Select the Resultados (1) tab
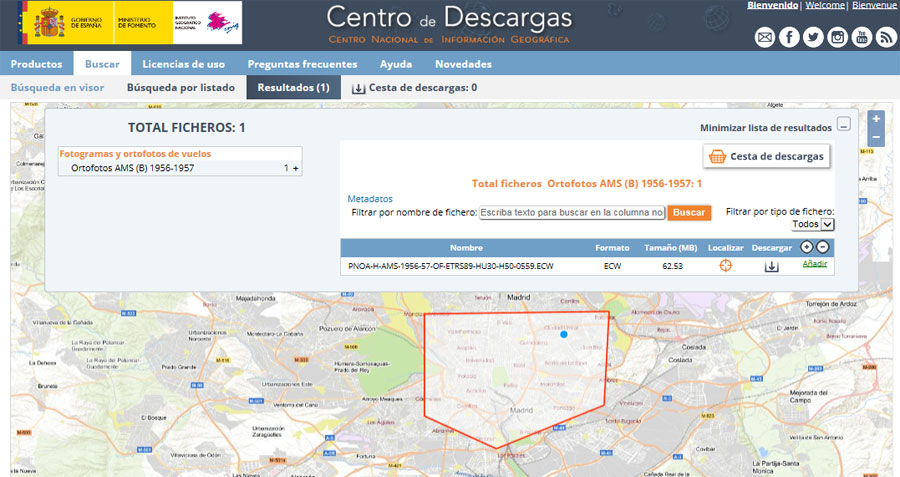The image size is (900, 477). 293,87
